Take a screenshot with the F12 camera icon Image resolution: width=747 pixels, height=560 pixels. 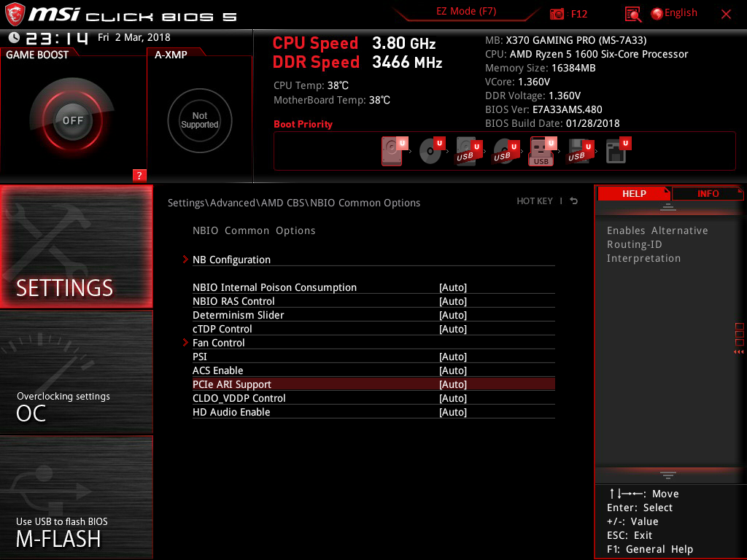(557, 14)
